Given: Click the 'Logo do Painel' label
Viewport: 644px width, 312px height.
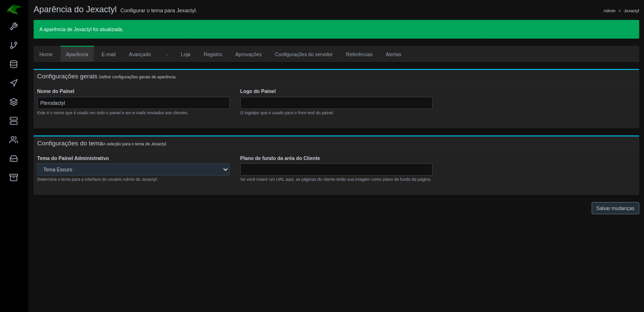Looking at the screenshot, I should pos(258,91).
